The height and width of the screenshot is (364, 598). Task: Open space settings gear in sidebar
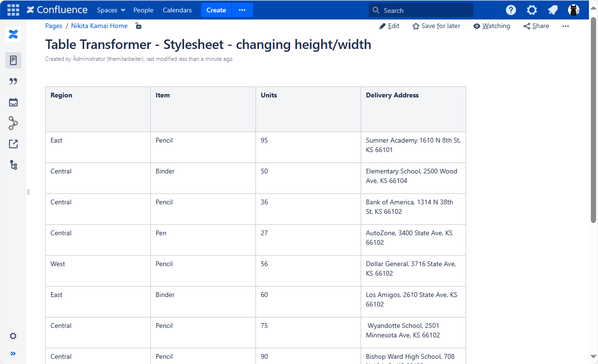(13, 336)
